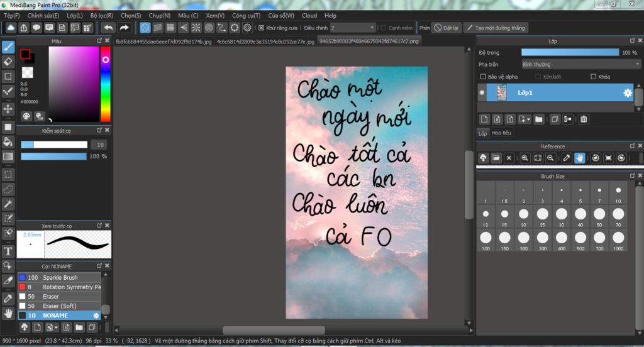Enable the concentric circle snap guide
Viewport: 644px width, 347px height.
click(209, 28)
